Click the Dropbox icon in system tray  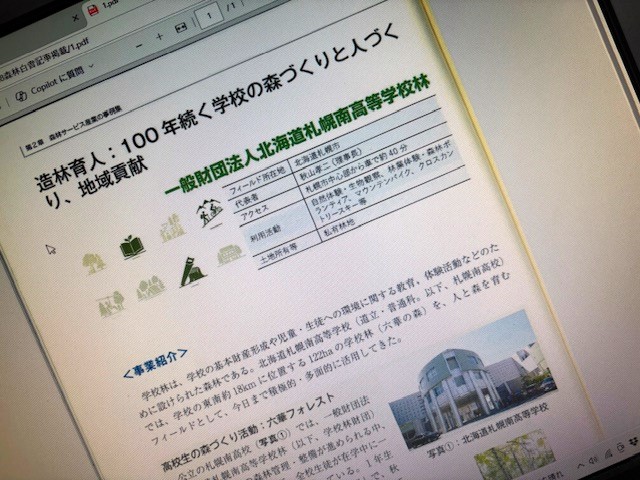[634, 442]
